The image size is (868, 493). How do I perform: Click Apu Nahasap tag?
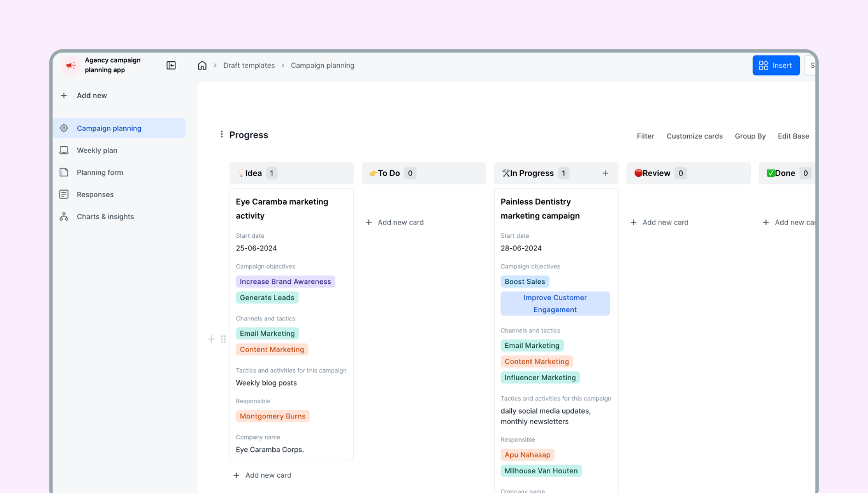tap(527, 455)
